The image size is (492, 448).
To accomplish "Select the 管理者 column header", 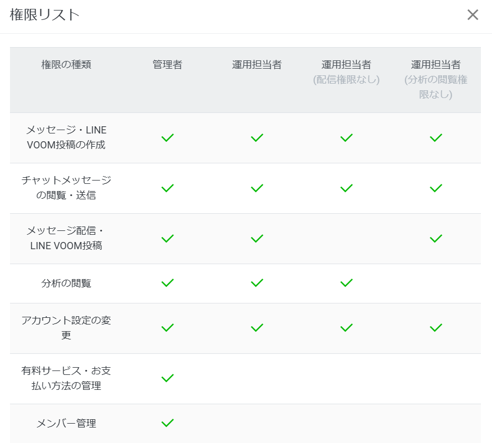I will [167, 65].
